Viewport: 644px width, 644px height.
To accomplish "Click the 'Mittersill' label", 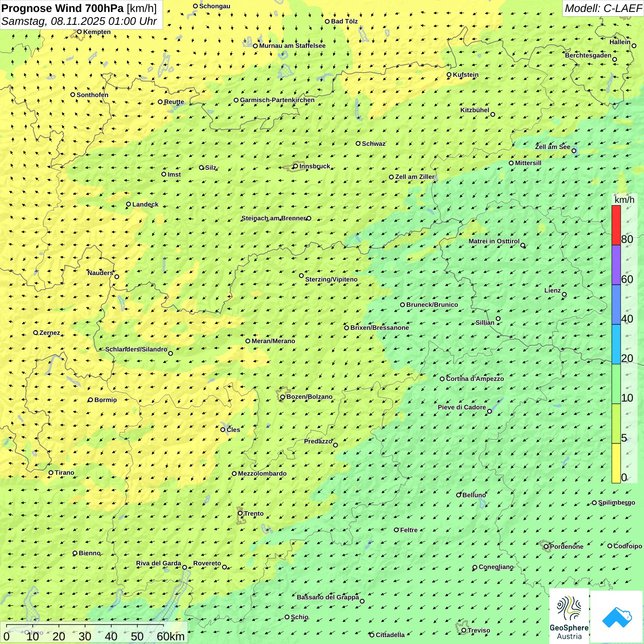I will [528, 163].
